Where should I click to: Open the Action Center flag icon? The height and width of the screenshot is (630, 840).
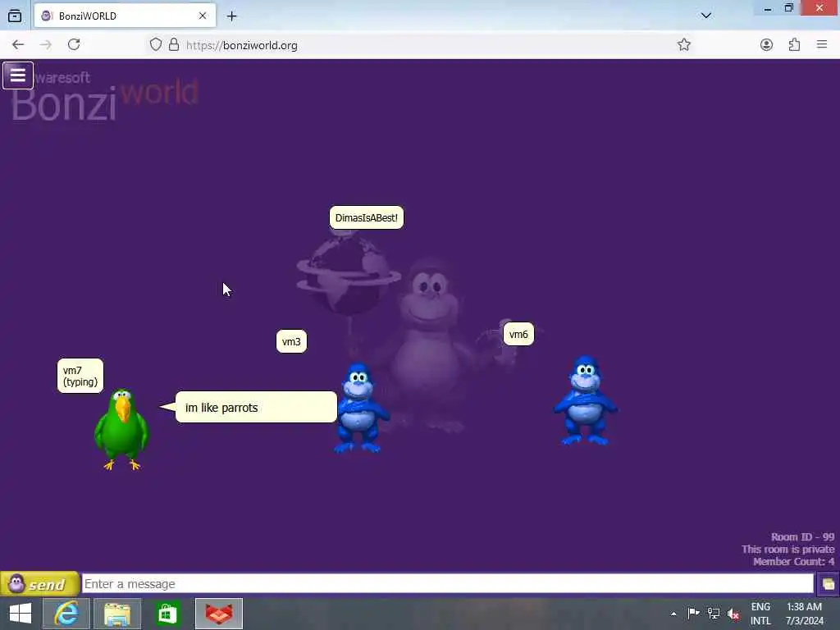(693, 614)
